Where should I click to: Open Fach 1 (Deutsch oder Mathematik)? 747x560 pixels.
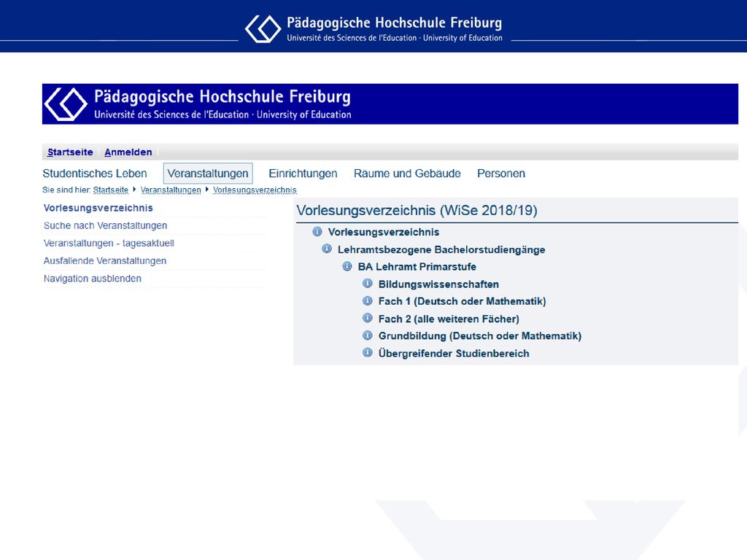(462, 301)
